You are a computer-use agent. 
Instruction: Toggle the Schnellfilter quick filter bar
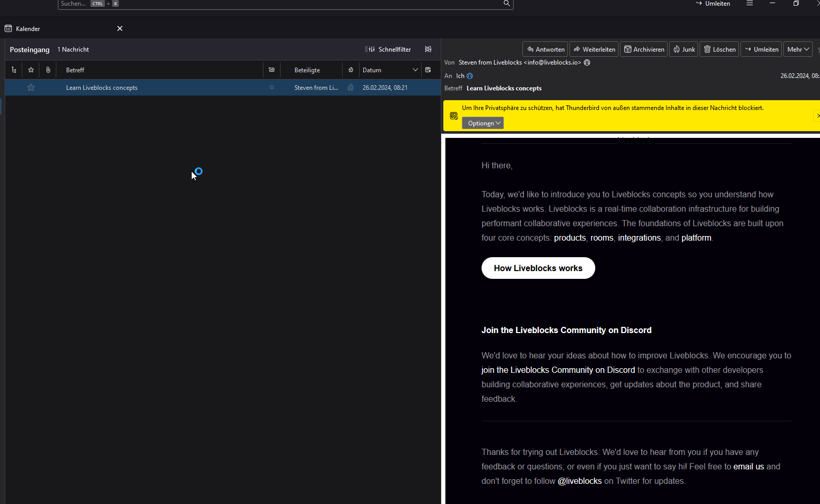[x=388, y=50]
